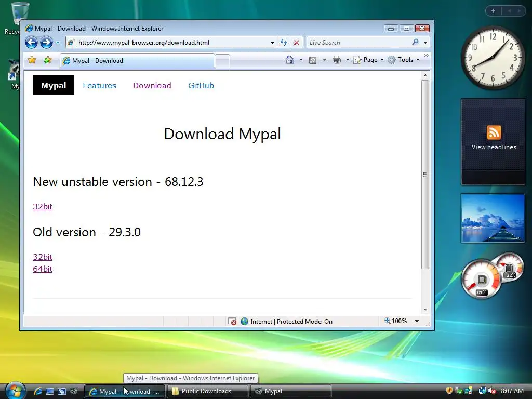
Task: Click the scrollbar up arrow
Action: (425, 75)
